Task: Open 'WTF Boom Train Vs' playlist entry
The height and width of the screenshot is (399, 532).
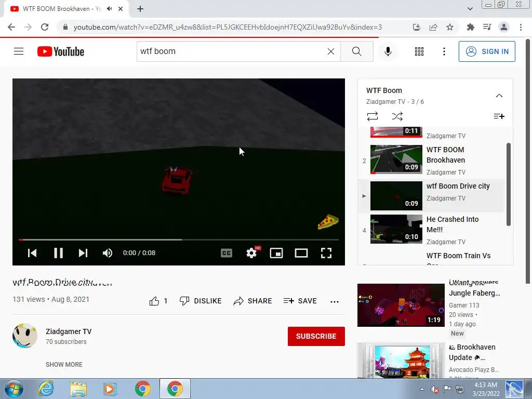Action: coord(458,256)
